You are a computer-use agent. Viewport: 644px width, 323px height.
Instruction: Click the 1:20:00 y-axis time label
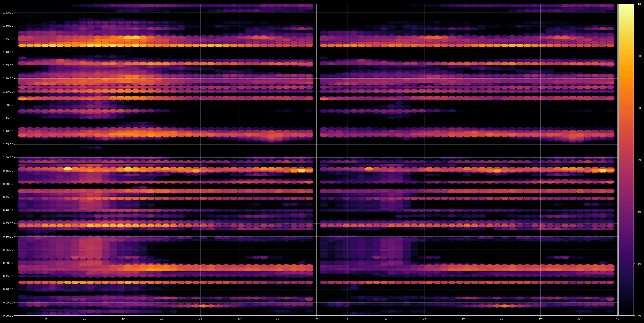click(8, 105)
